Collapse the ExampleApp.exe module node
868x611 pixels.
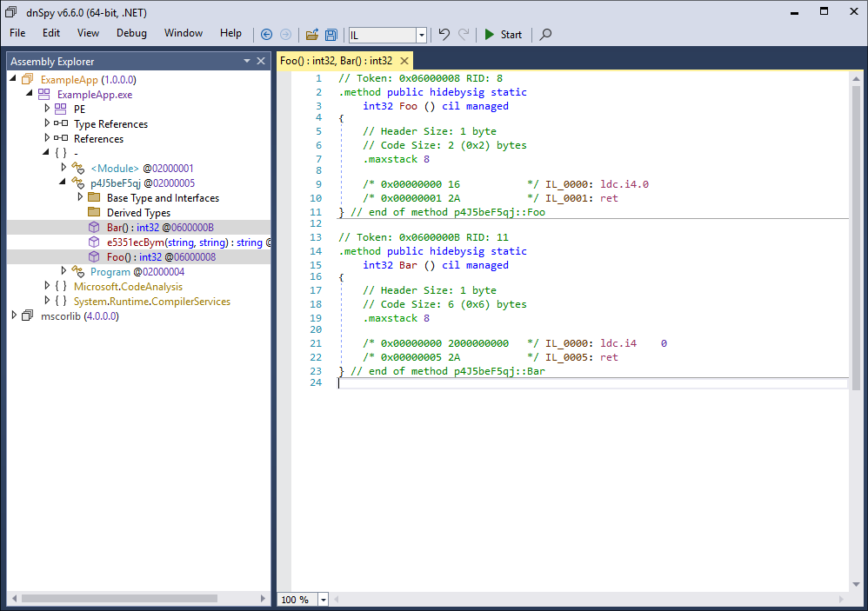tap(30, 94)
